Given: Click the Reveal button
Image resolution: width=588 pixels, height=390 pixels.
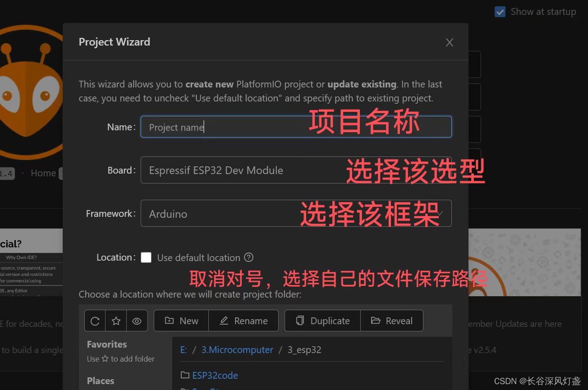Looking at the screenshot, I should click(392, 321).
